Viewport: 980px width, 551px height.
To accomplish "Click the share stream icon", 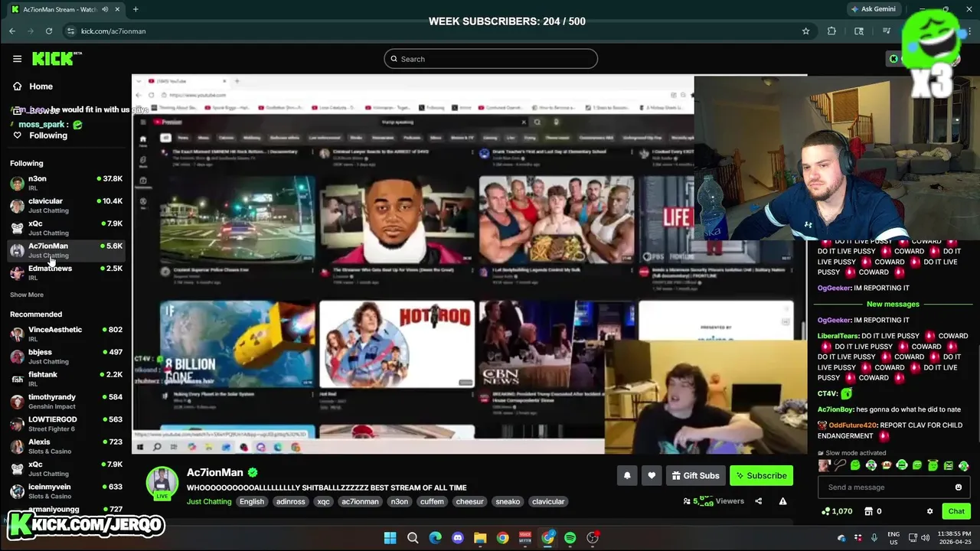I will click(758, 501).
